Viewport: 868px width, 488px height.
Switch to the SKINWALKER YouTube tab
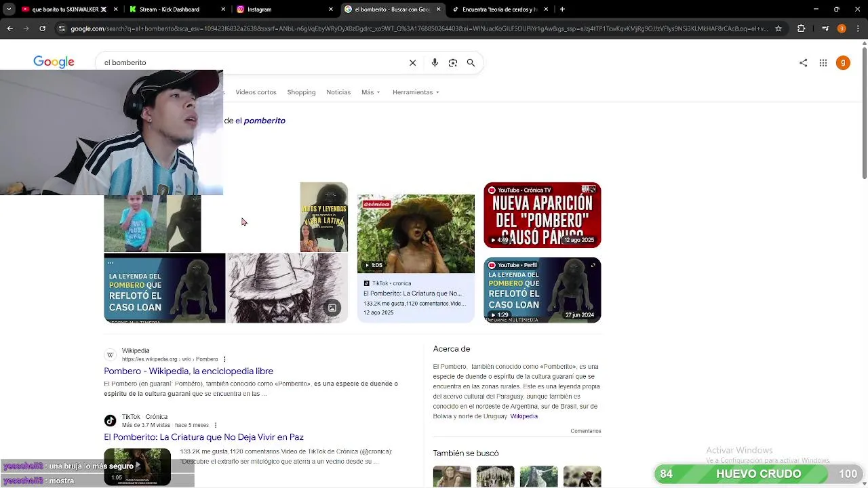70,9
